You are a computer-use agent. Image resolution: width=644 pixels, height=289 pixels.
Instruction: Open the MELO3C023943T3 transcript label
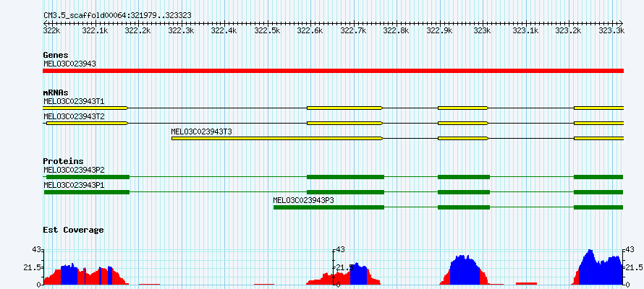click(201, 131)
